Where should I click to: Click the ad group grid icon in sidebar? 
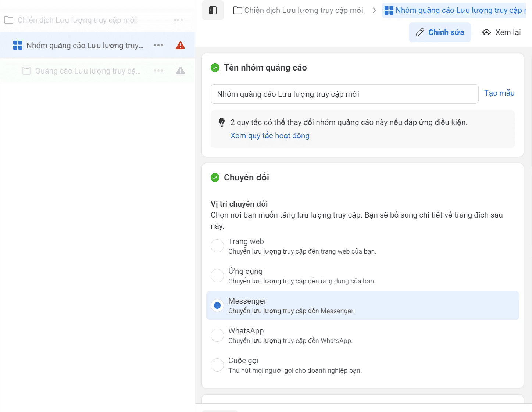18,45
